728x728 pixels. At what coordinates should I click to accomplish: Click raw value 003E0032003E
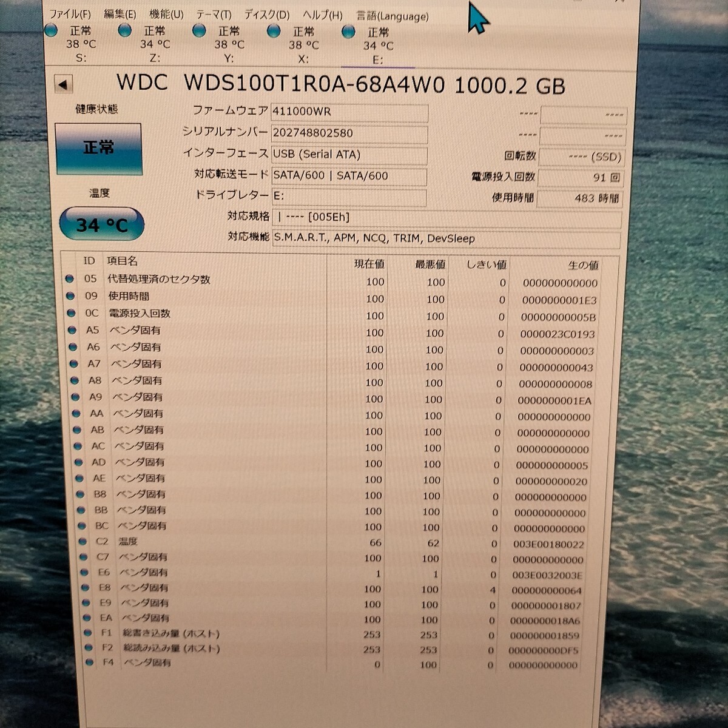point(547,575)
